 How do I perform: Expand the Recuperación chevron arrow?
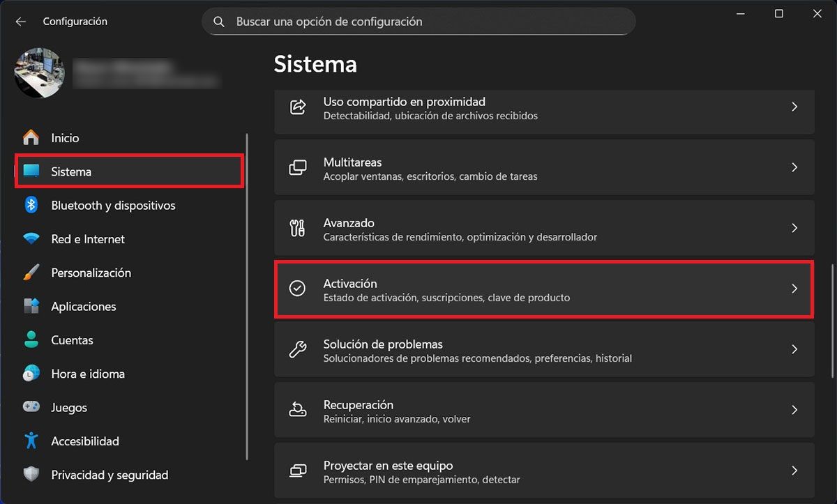coord(794,410)
